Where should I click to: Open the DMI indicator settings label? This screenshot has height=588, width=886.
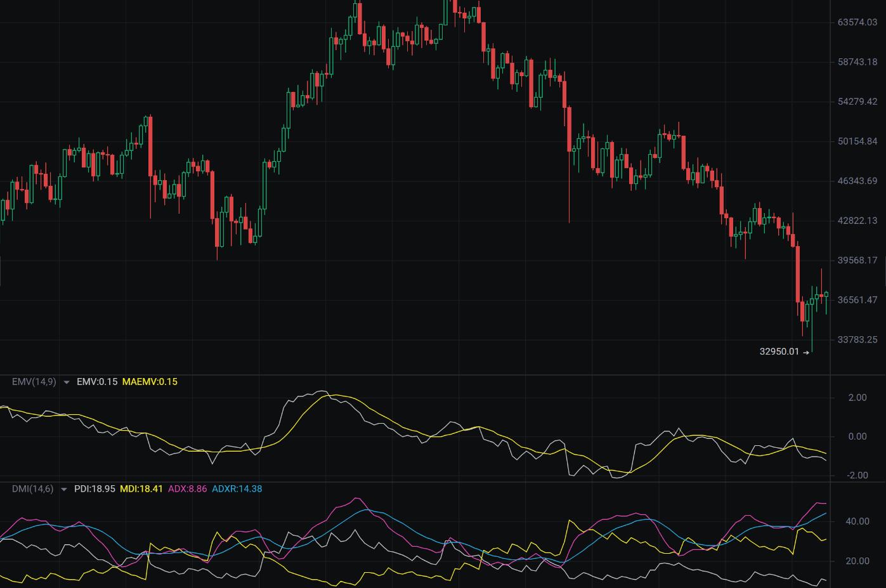[32, 489]
